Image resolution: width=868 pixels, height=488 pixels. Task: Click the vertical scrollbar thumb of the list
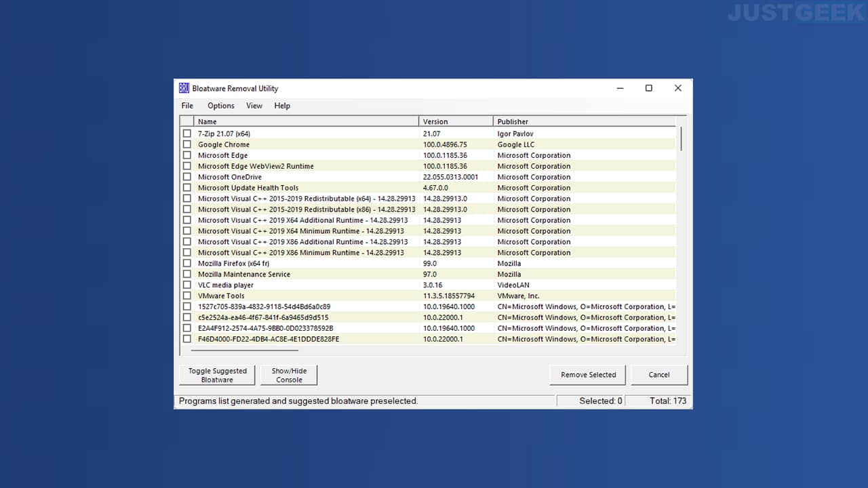coord(681,138)
